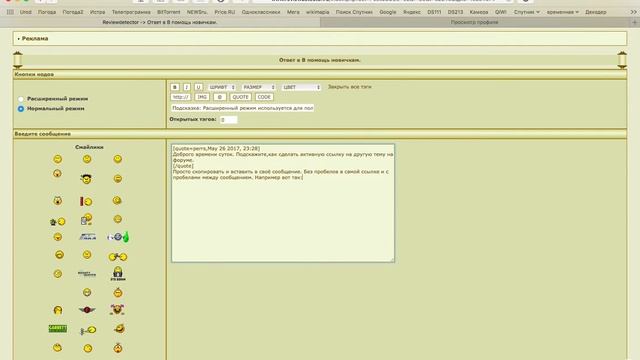Insert the blue car banner smiley
This screenshot has width=640, height=360.
(87, 237)
